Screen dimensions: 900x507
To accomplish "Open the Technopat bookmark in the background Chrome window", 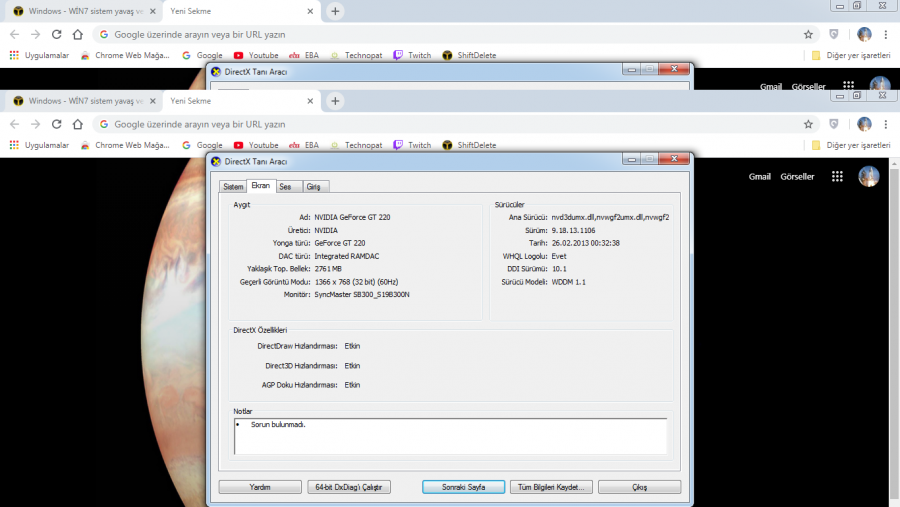I will click(x=356, y=55).
